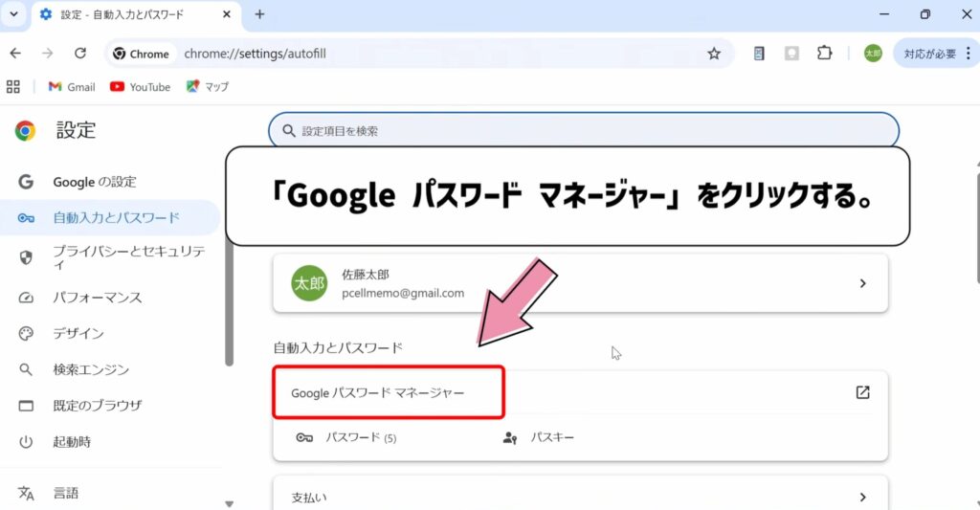This screenshot has height=510, width=980.
Task: Click the external link icon for password manager
Action: coord(862,392)
